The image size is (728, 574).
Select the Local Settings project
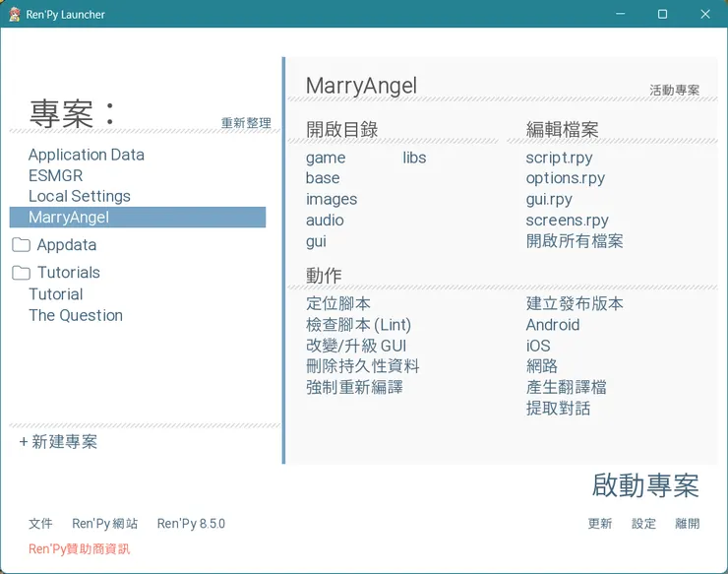pos(80,196)
